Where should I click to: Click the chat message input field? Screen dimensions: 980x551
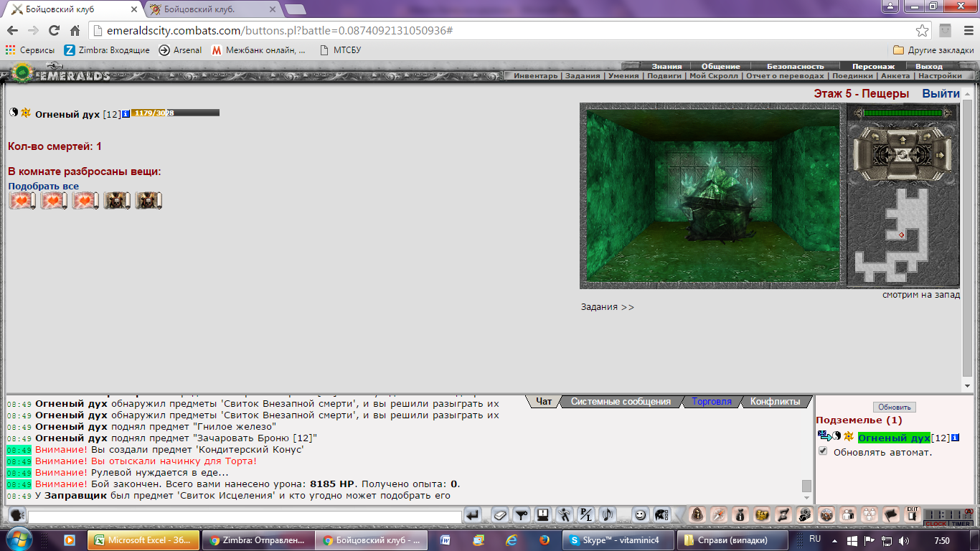245,516
